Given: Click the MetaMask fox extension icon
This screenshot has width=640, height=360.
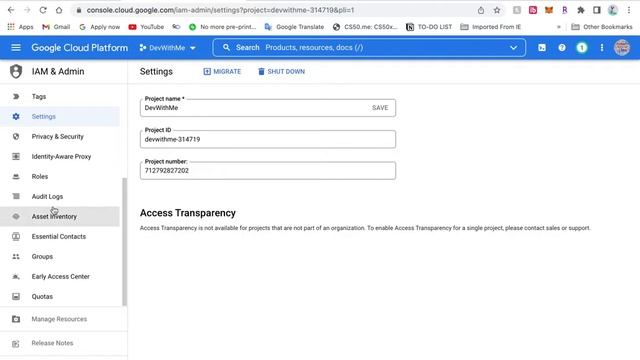Looking at the screenshot, I should point(549,10).
